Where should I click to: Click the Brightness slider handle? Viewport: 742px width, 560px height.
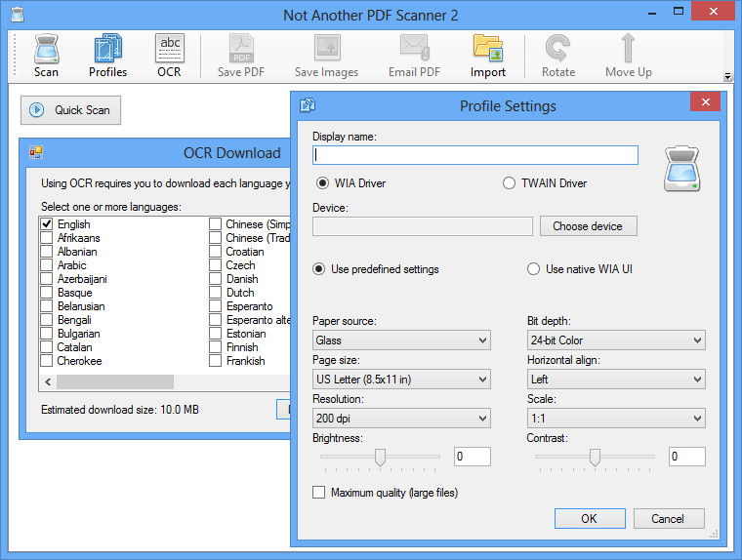pyautogui.click(x=381, y=457)
